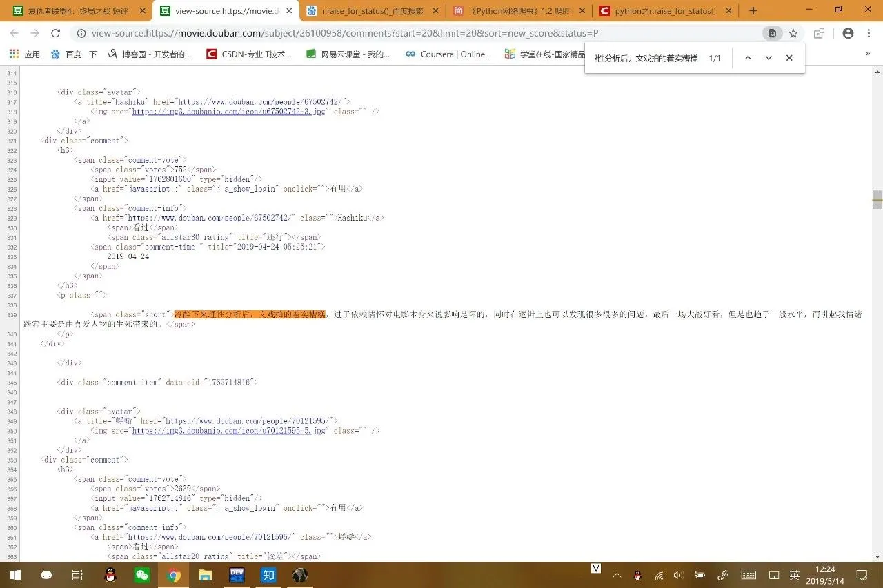This screenshot has height=588, width=883.
Task: Open network Wi-Fi settings in tray
Action: tap(659, 575)
